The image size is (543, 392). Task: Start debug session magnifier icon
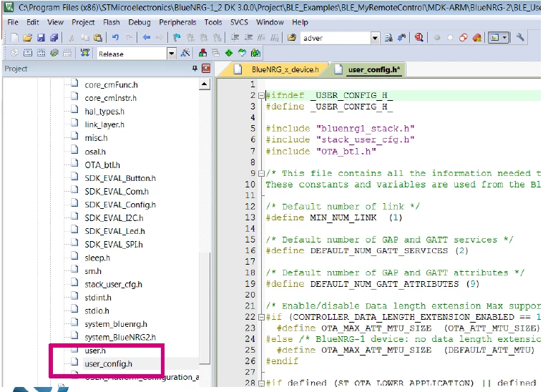(x=419, y=37)
